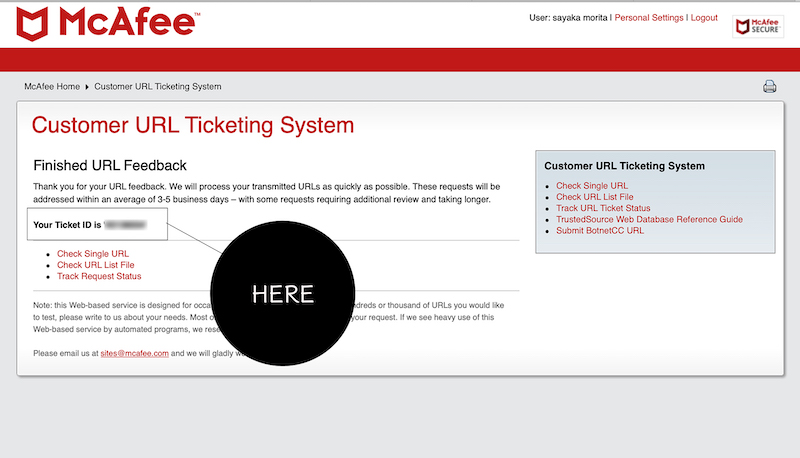Click the sidebar 'Customer URL Ticketing System' heading
Screen dimensions: 800x458
pyautogui.click(x=624, y=166)
